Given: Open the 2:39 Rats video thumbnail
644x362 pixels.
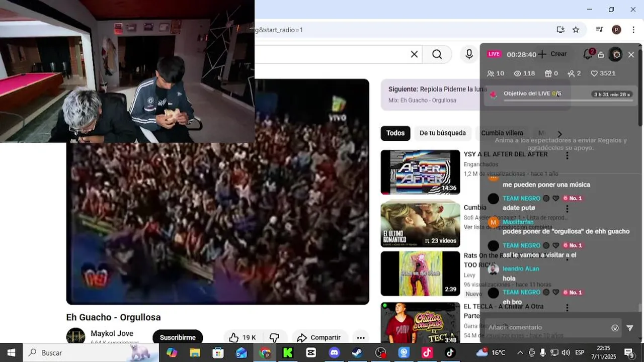Looking at the screenshot, I should (x=420, y=274).
